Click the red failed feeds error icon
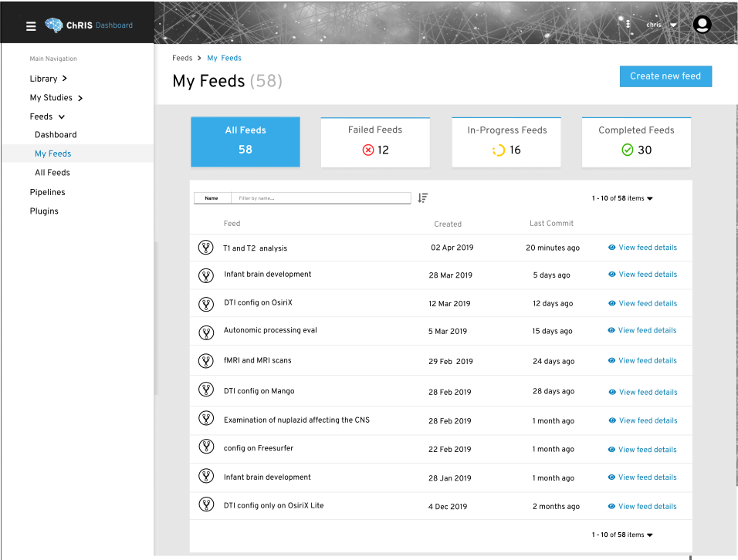 click(x=367, y=150)
